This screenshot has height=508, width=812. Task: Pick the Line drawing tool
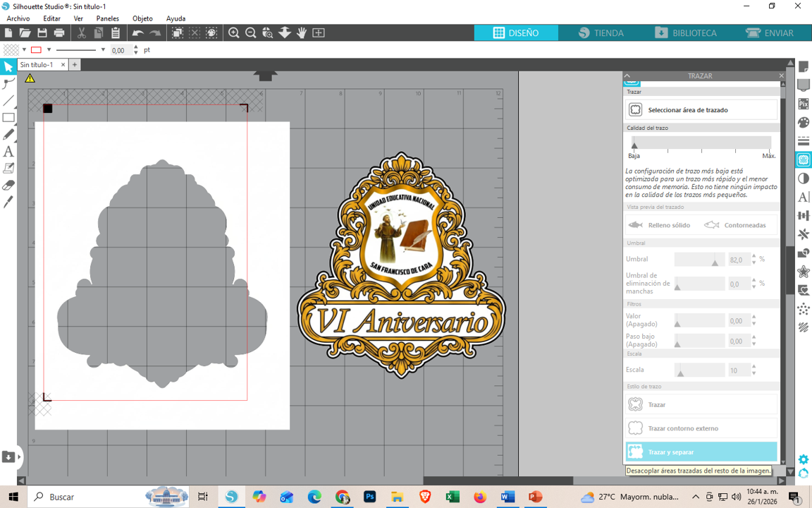pyautogui.click(x=8, y=101)
